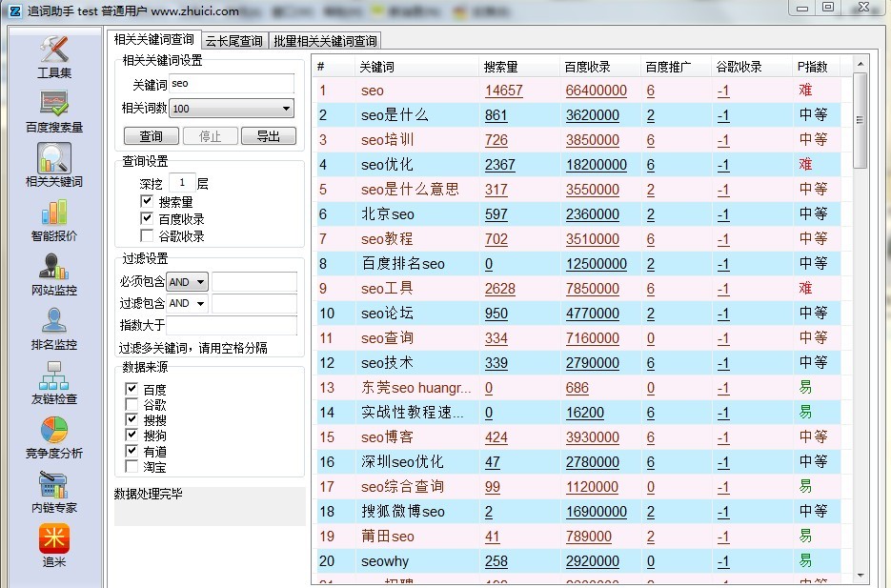Tick the 淘宝 data source checkbox
Image resolution: width=891 pixels, height=588 pixels.
click(x=132, y=467)
